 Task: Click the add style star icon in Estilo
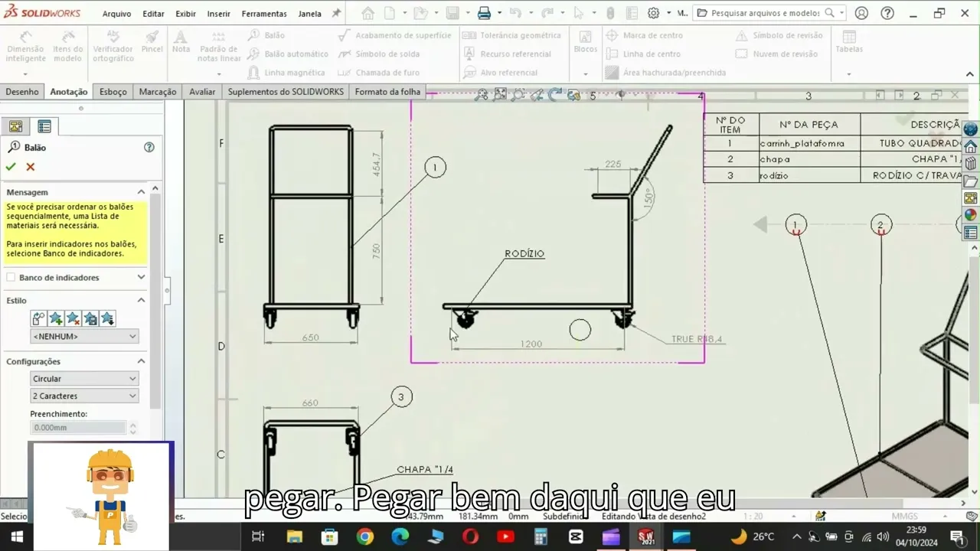(56, 318)
